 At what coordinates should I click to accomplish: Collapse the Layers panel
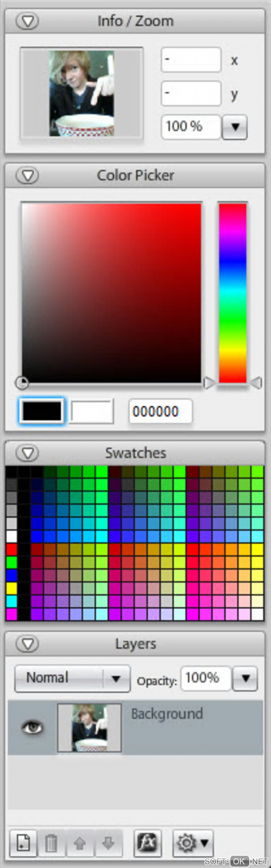pos(28,644)
